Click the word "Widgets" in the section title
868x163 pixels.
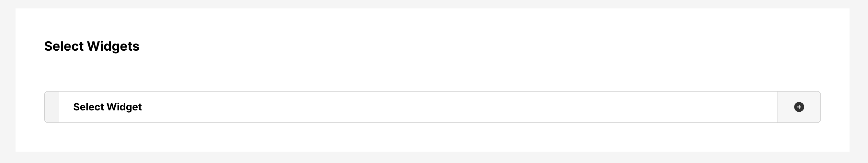coord(113,46)
